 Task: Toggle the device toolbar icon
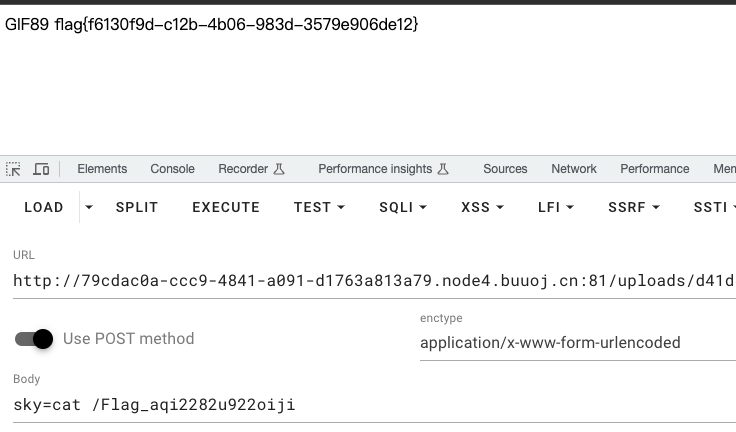pyautogui.click(x=41, y=169)
